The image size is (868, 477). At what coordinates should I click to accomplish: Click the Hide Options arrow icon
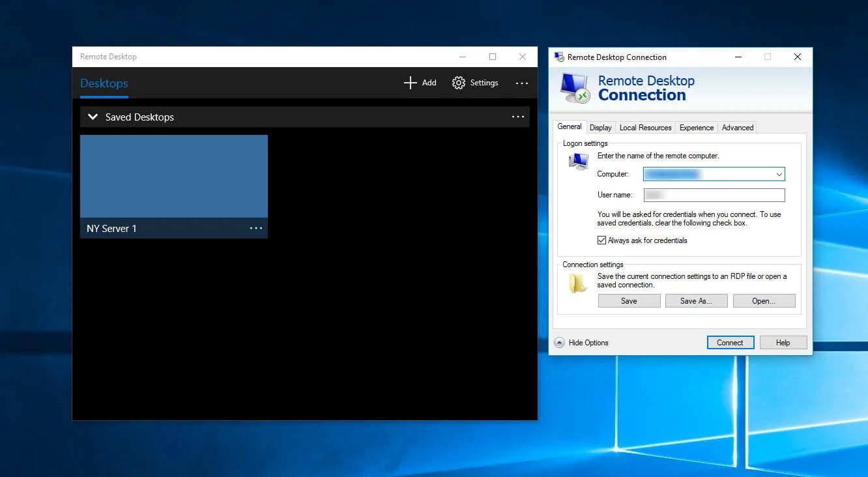tap(559, 342)
